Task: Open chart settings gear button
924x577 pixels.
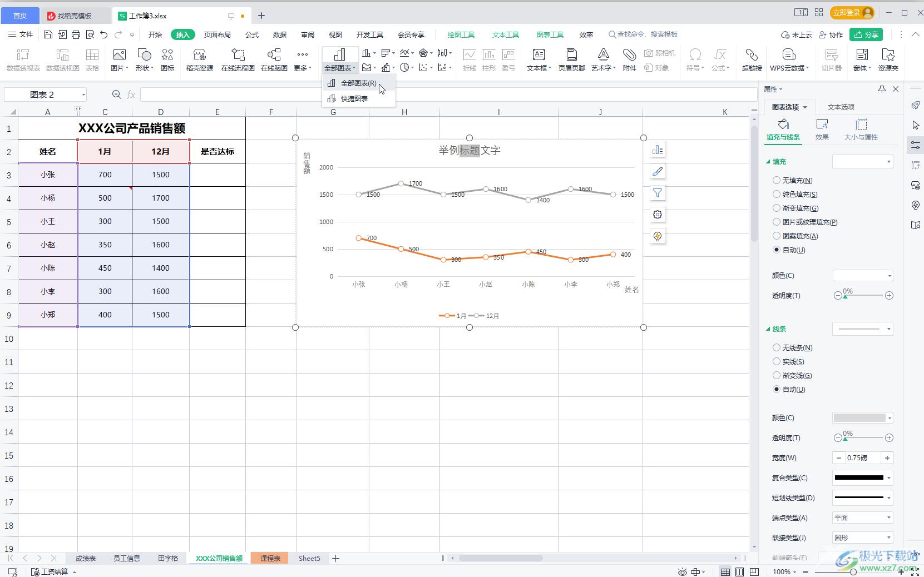Action: 658,215
